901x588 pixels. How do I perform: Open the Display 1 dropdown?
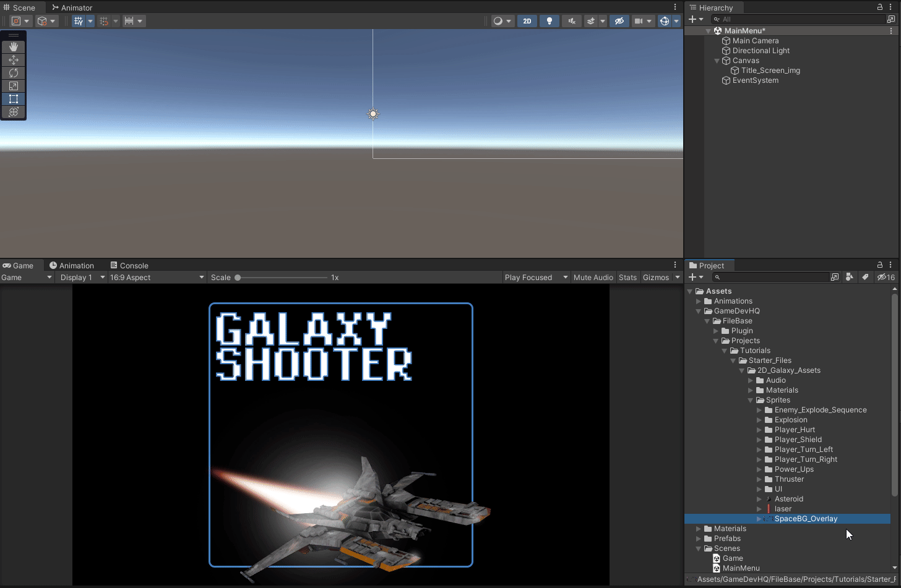coord(82,278)
